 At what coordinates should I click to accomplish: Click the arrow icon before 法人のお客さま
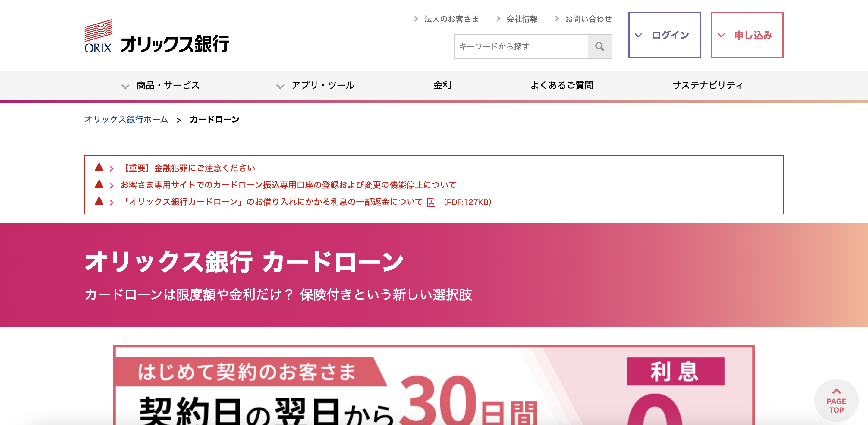416,19
